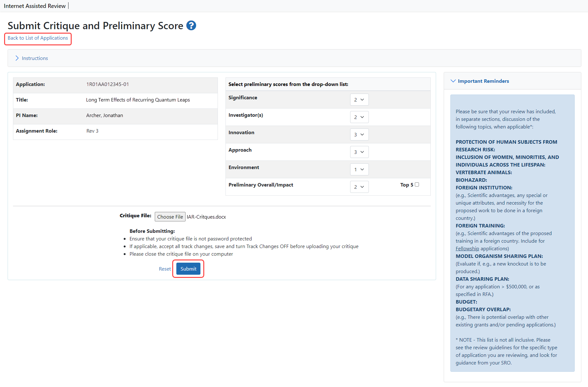Click the MODEL ORGANISM SHARING PLAN heading
The width and height of the screenshot is (588, 387).
(x=499, y=256)
